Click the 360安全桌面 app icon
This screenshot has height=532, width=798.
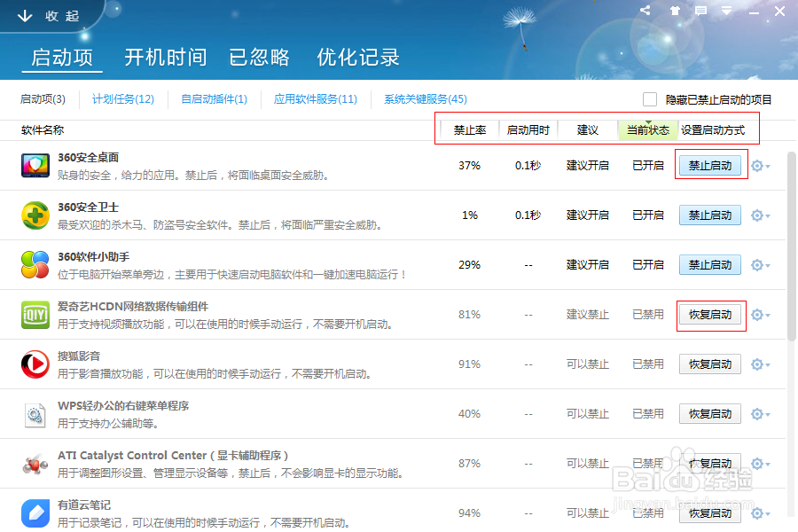tap(35, 166)
